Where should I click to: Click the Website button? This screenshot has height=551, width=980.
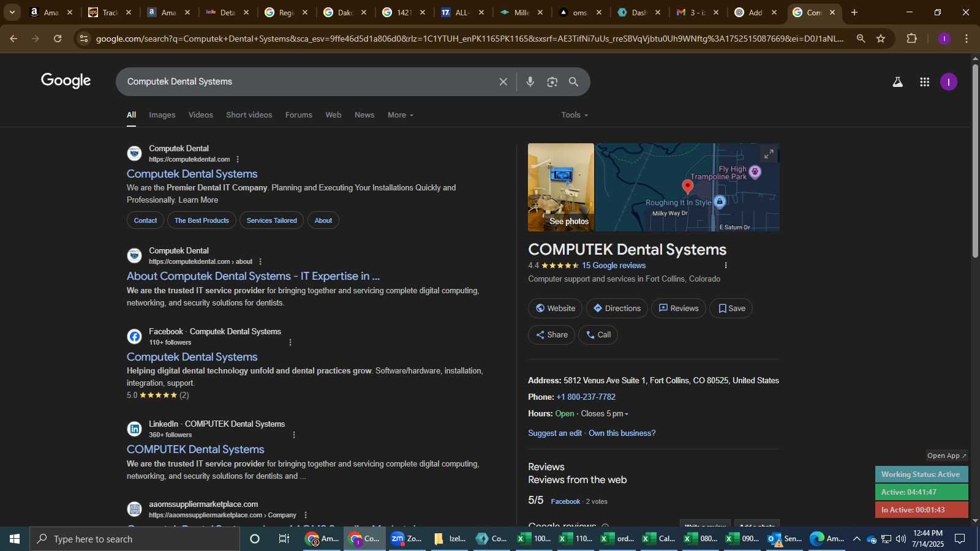coord(556,308)
